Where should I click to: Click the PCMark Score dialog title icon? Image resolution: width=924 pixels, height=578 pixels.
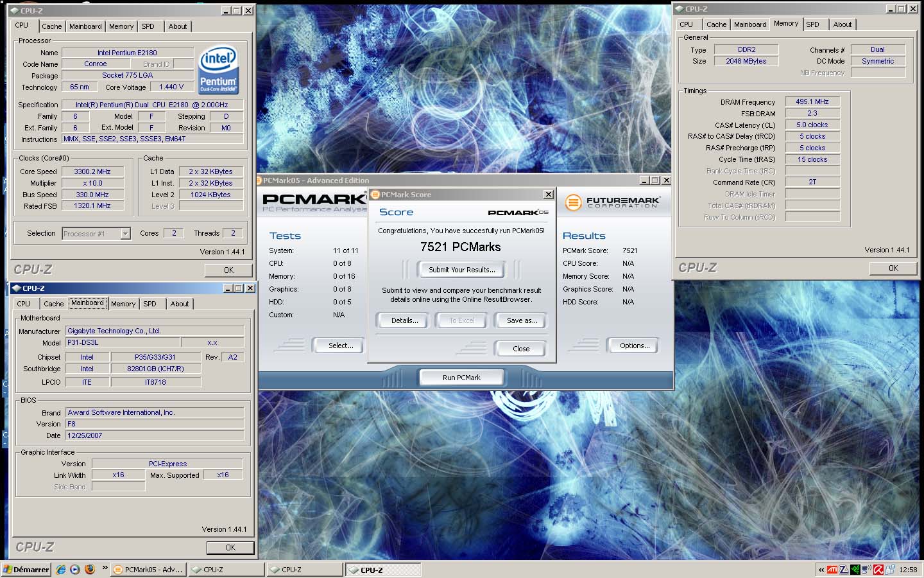point(375,195)
